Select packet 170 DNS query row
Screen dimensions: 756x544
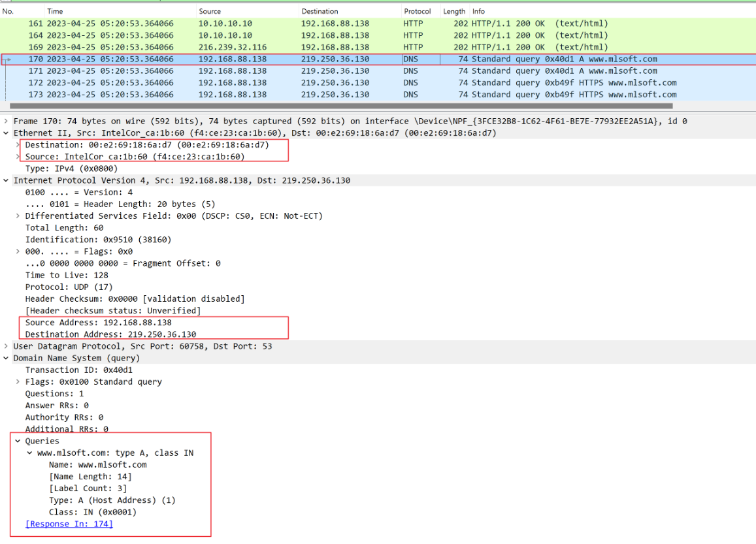[378, 59]
